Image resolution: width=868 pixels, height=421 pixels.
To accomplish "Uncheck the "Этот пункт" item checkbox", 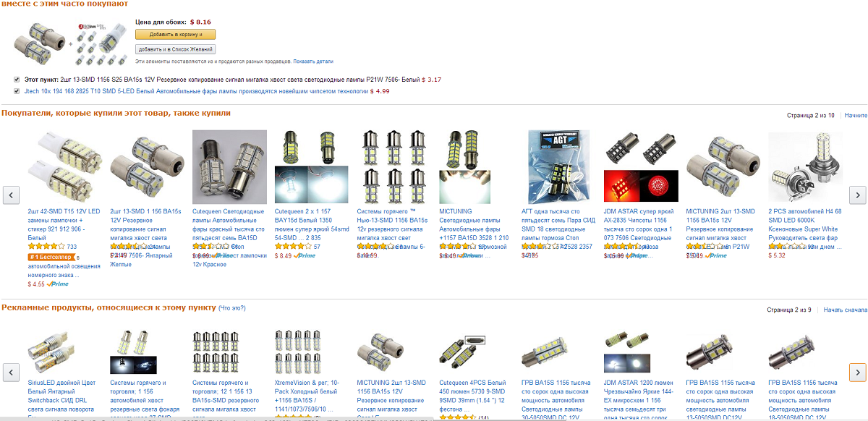I will [x=17, y=80].
